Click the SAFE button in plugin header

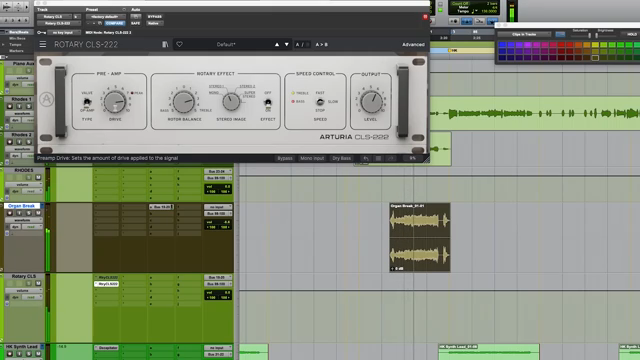pyautogui.click(x=136, y=23)
